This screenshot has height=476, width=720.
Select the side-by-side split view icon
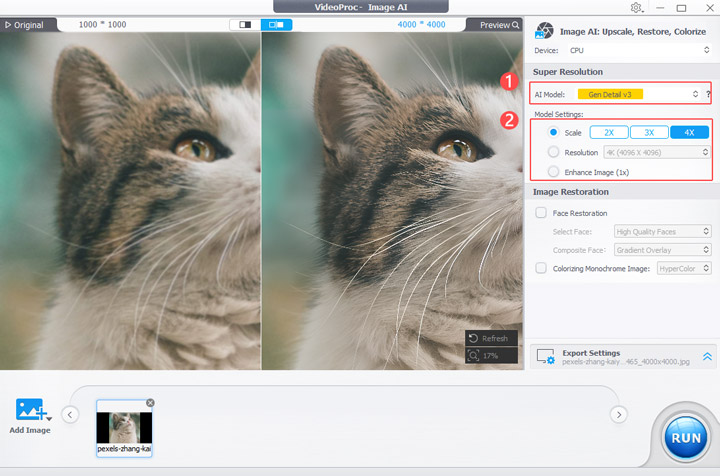tap(276, 25)
